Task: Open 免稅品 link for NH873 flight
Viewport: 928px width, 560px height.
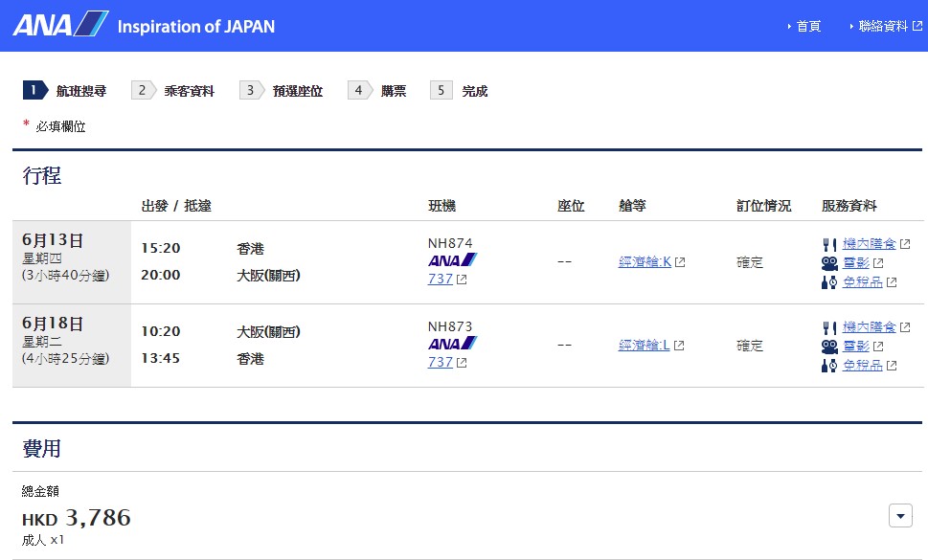Action: click(862, 365)
